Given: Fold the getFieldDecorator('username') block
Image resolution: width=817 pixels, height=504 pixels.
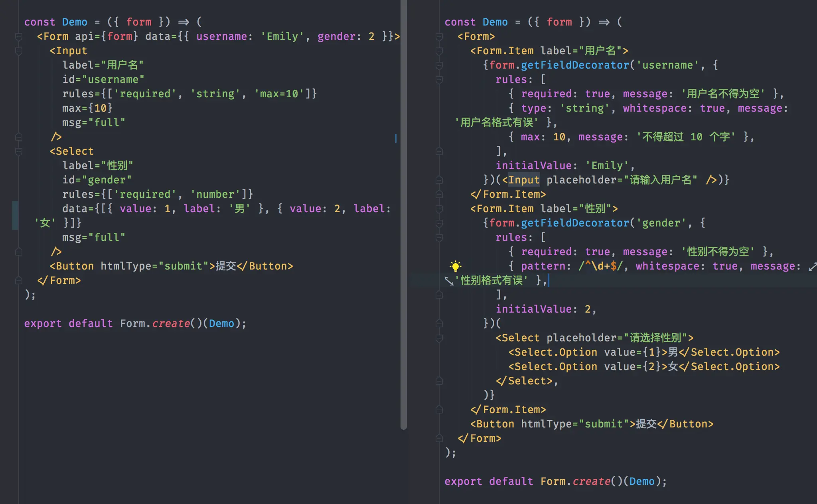Looking at the screenshot, I should [439, 65].
